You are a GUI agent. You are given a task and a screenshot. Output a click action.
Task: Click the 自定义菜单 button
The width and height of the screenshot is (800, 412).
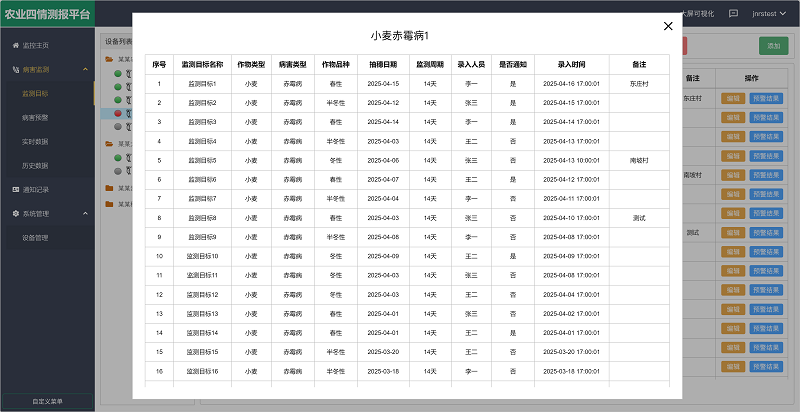[x=47, y=401]
